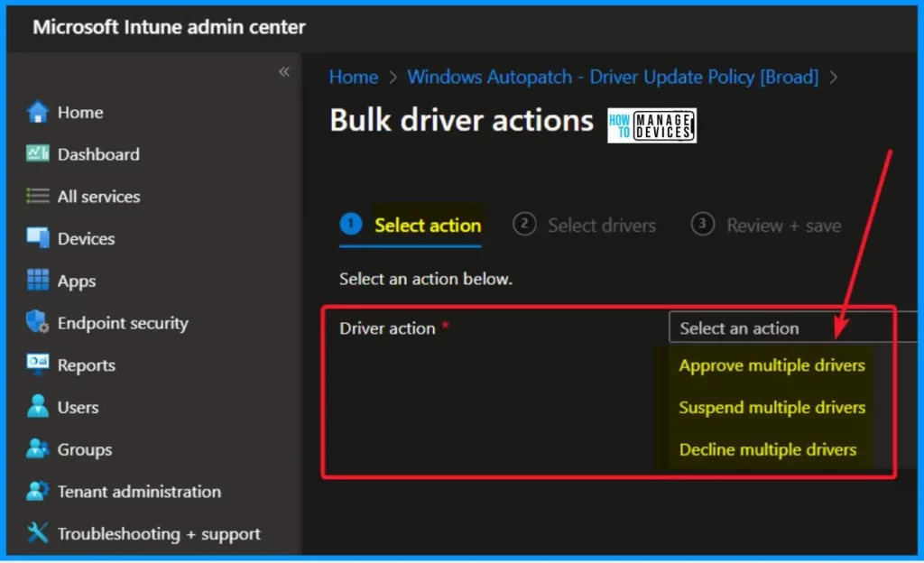
Task: Collapse the sidebar with double chevron
Action: click(284, 72)
